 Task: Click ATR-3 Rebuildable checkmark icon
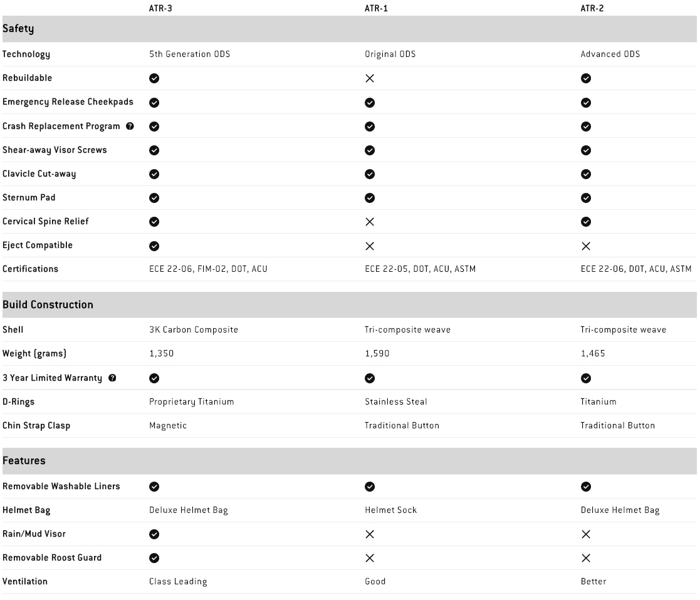pos(154,78)
